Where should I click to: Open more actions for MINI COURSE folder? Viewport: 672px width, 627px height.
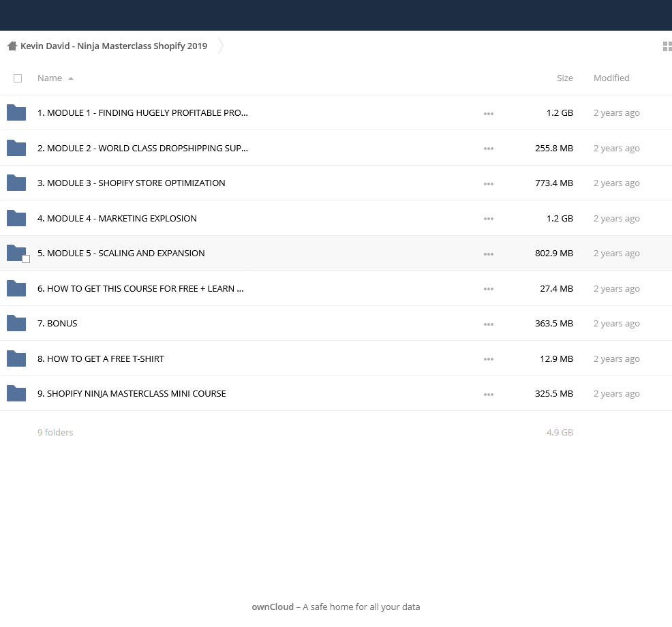coord(489,395)
